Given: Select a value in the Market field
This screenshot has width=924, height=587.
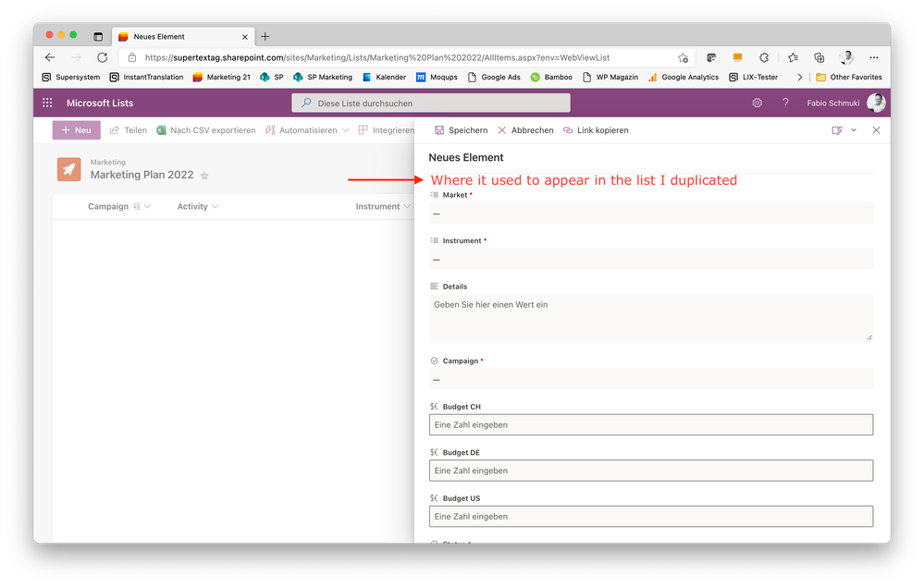Looking at the screenshot, I should (x=651, y=214).
